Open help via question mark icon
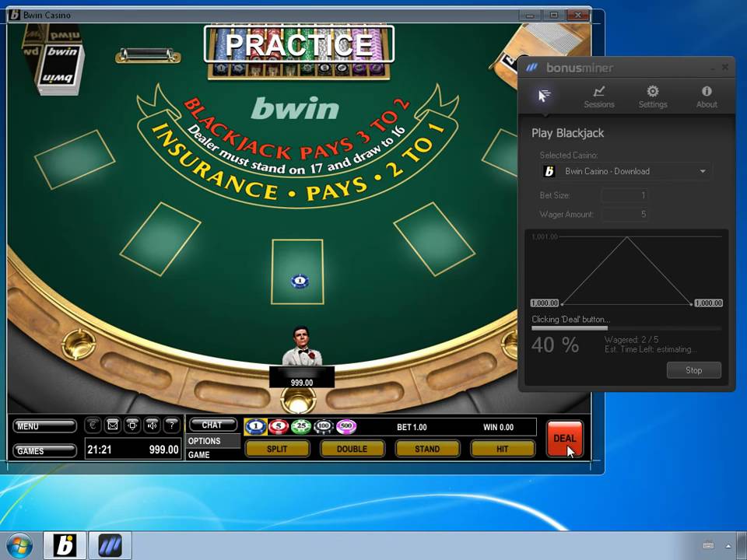The image size is (747, 560). (172, 425)
